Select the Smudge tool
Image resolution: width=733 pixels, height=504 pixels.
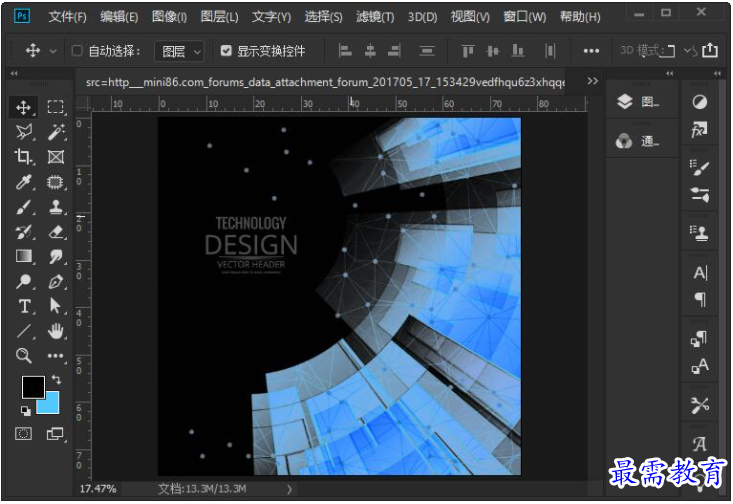pyautogui.click(x=56, y=256)
